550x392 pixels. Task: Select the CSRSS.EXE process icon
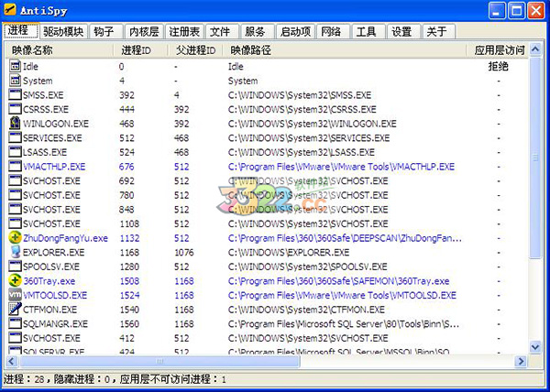(15, 109)
